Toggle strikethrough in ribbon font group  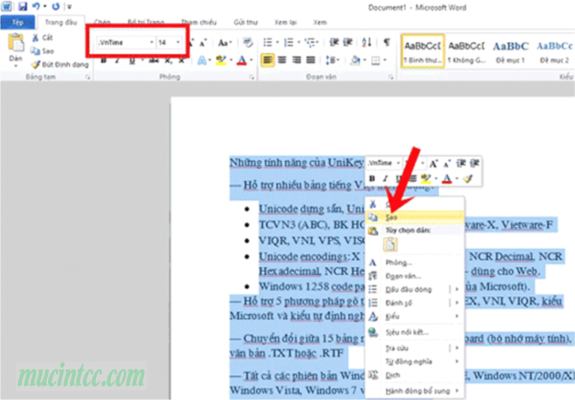154,60
